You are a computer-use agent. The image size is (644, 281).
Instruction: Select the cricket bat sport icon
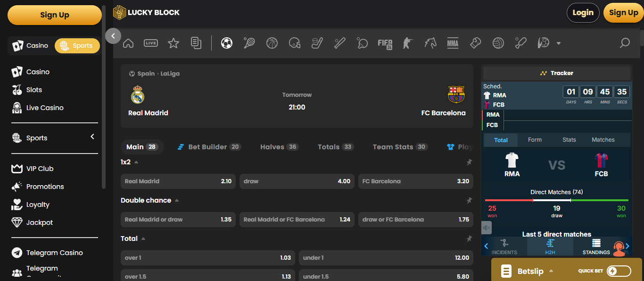click(520, 43)
